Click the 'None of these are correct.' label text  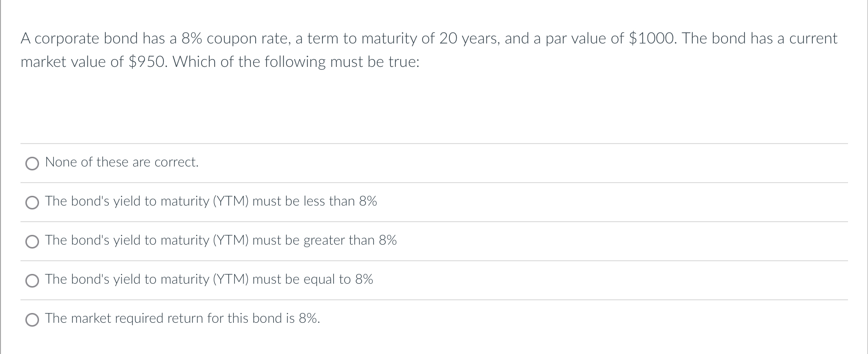click(x=122, y=162)
